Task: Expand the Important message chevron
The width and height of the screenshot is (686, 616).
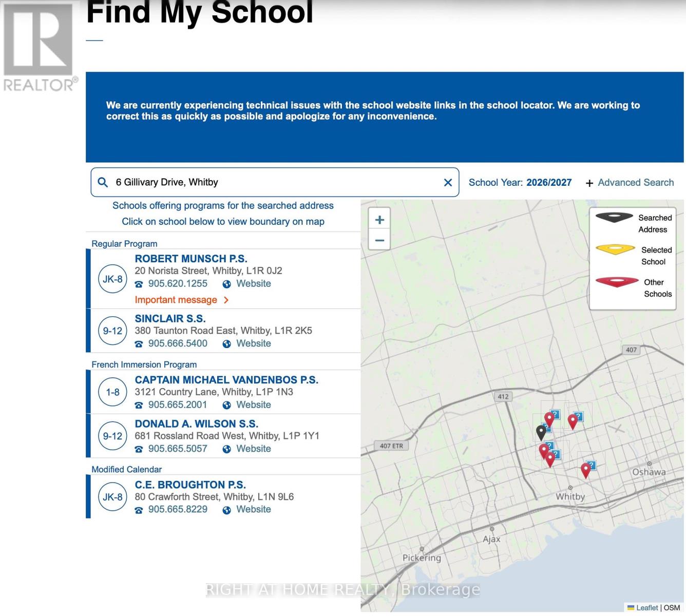Action: click(x=226, y=300)
